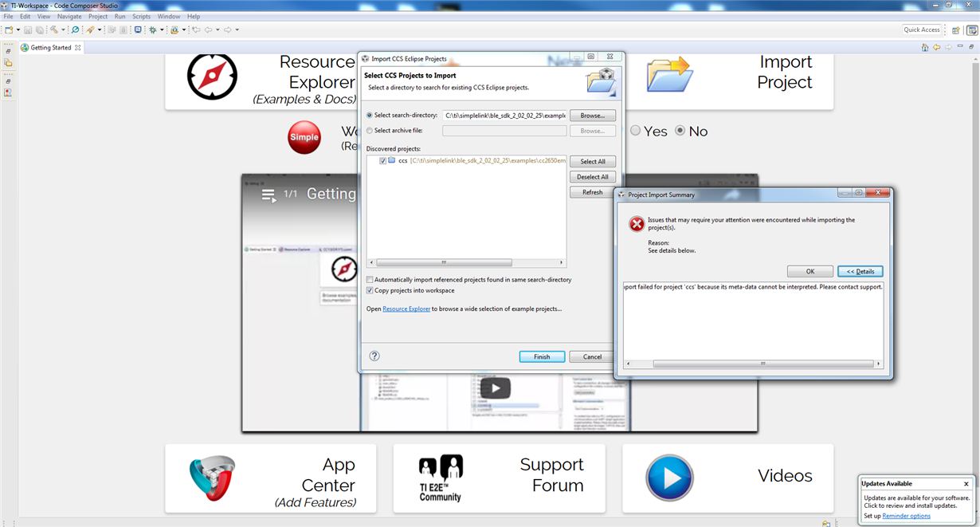Click the Search magnifier toolbar icon
The width and height of the screenshot is (980, 527).
click(75, 29)
